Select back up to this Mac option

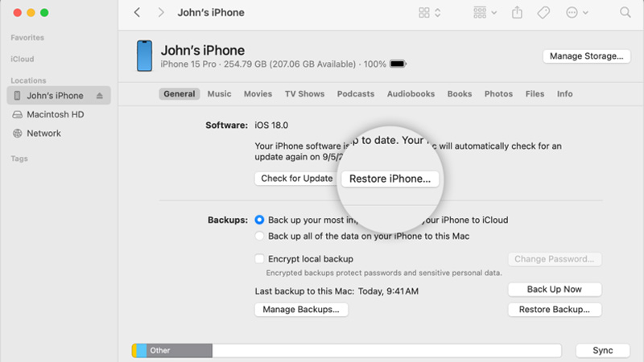click(x=259, y=237)
